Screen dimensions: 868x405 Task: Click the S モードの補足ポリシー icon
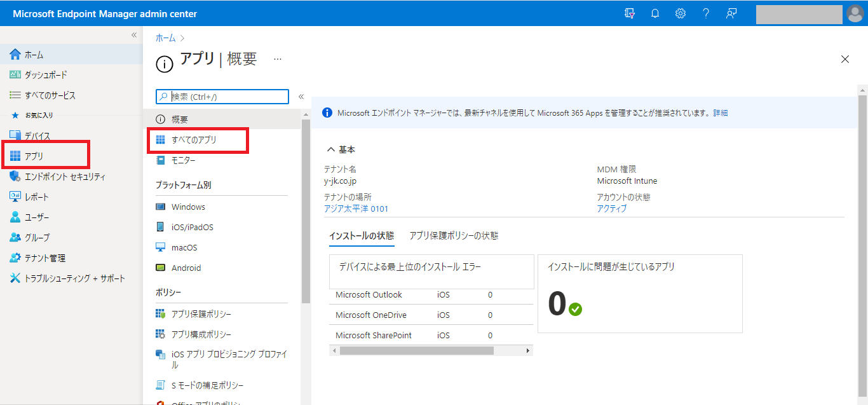(x=161, y=385)
